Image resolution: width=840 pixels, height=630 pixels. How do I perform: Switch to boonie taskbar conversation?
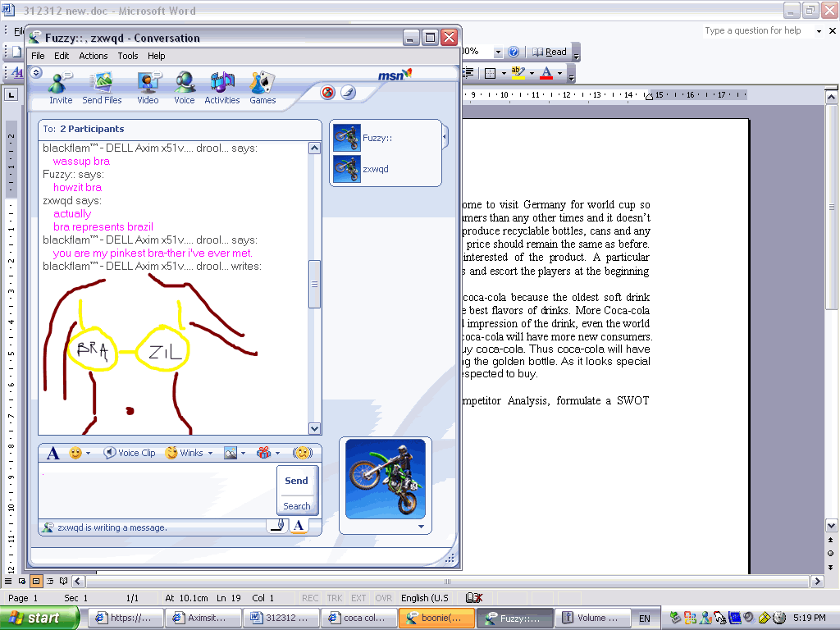(x=436, y=619)
